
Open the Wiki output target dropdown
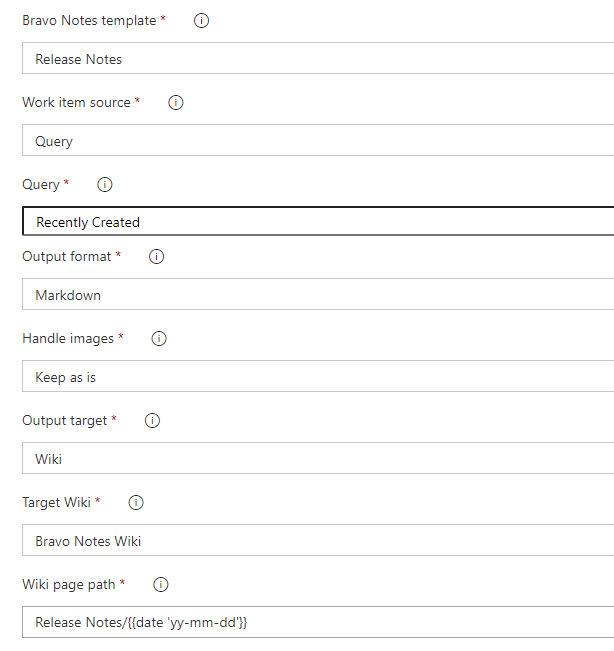(x=318, y=458)
